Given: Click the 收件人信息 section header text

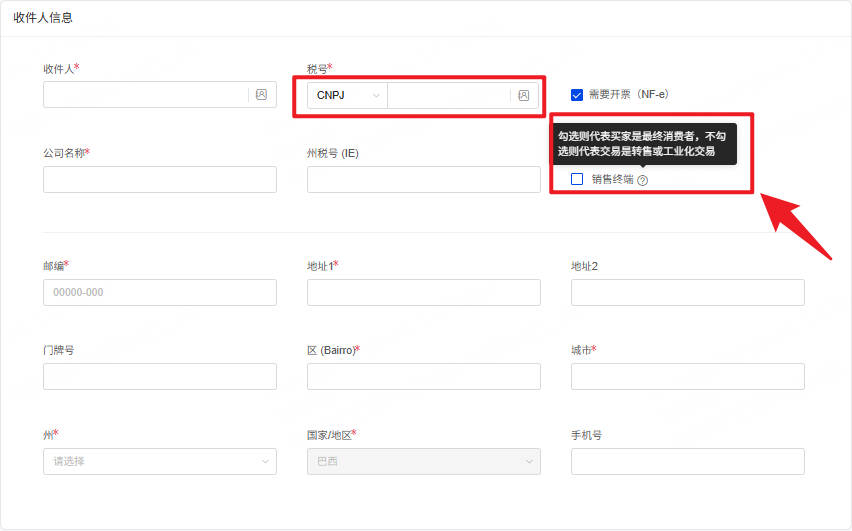Looking at the screenshot, I should click(x=43, y=18).
